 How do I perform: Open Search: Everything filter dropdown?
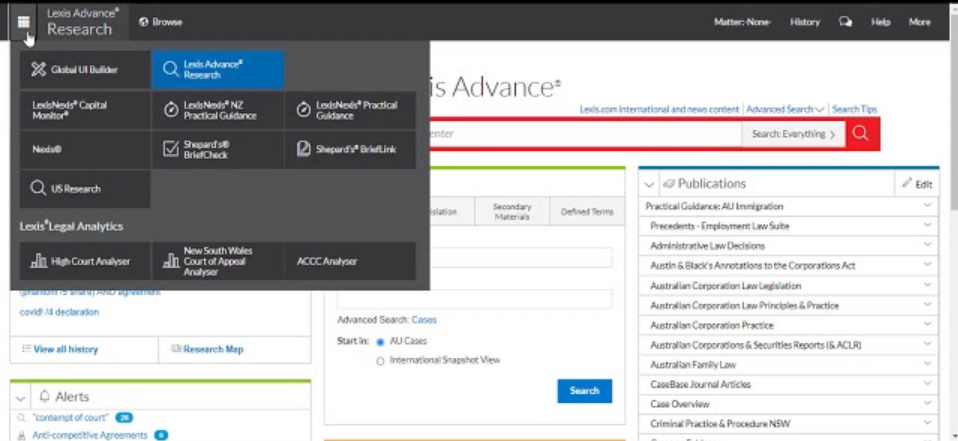pos(793,134)
